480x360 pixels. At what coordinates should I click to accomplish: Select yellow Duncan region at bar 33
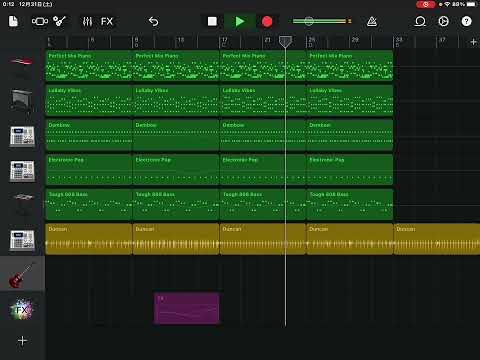[x=437, y=239]
